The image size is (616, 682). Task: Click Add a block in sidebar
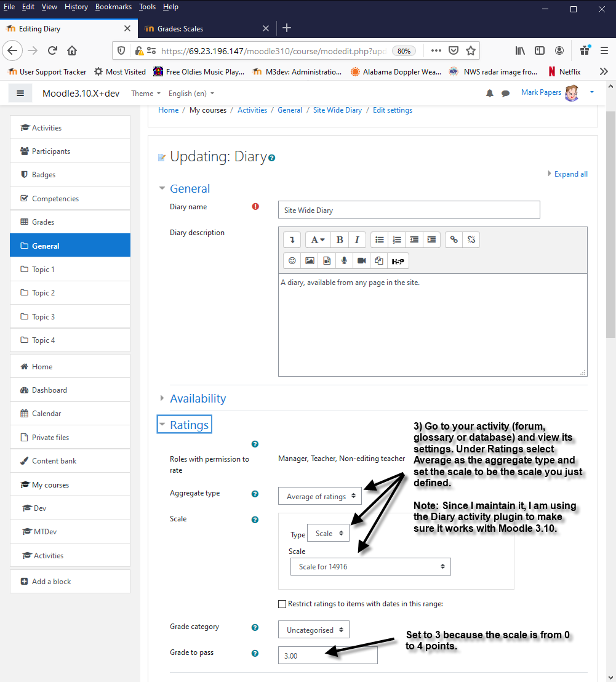point(70,582)
